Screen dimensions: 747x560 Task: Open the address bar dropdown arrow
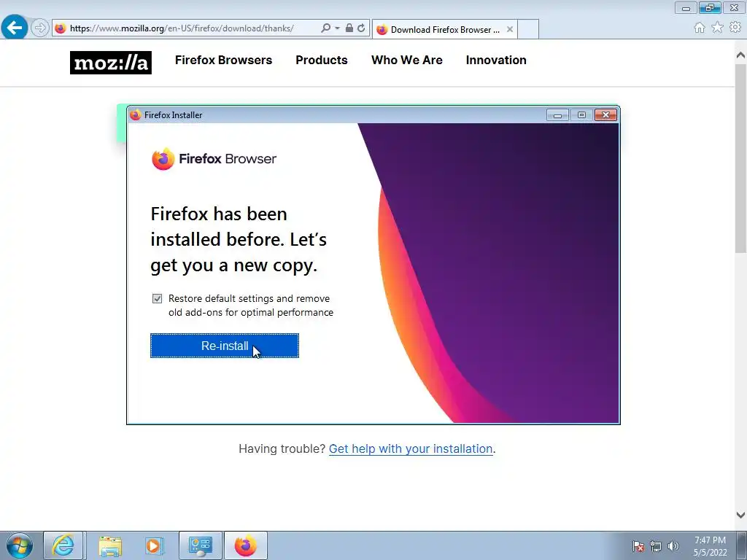pos(337,28)
